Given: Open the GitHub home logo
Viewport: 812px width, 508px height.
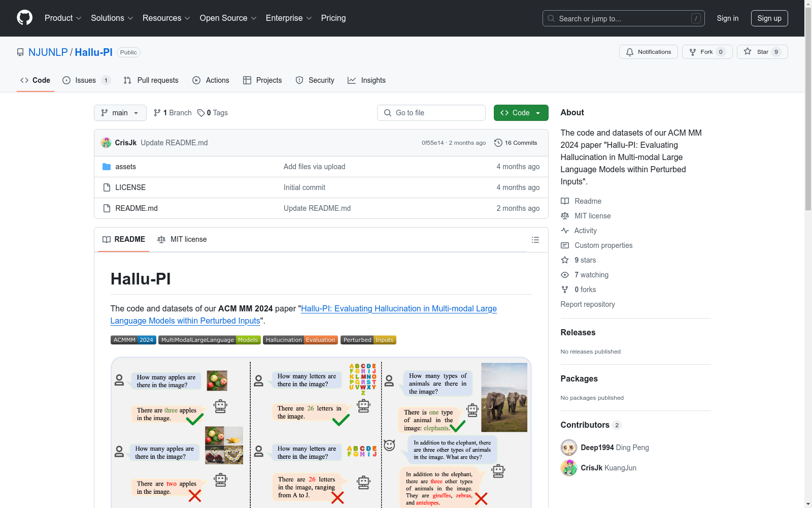Looking at the screenshot, I should pyautogui.click(x=24, y=18).
